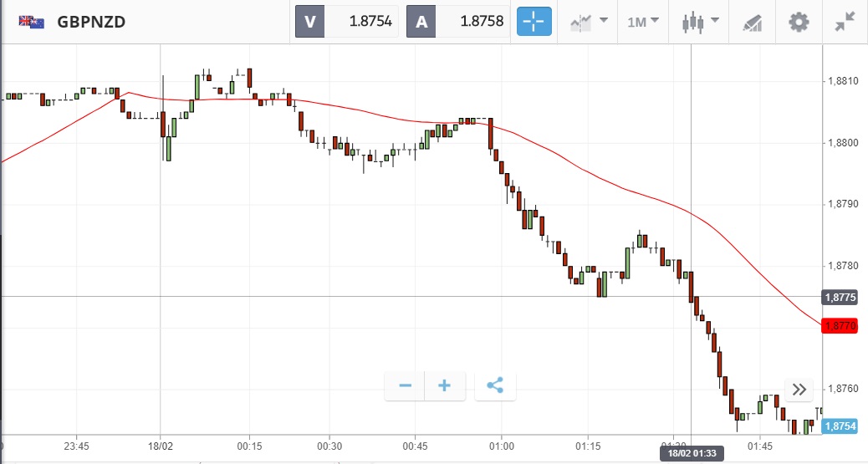Zoom out with the minus button

406,385
